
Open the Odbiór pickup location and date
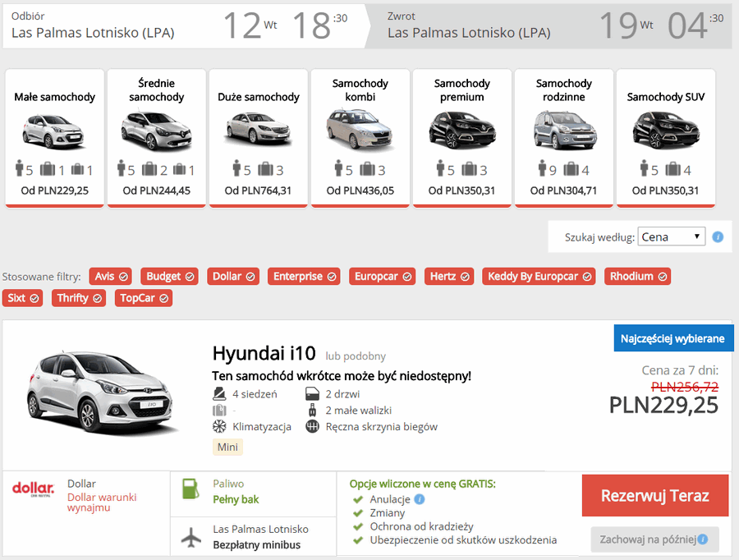coord(184,25)
